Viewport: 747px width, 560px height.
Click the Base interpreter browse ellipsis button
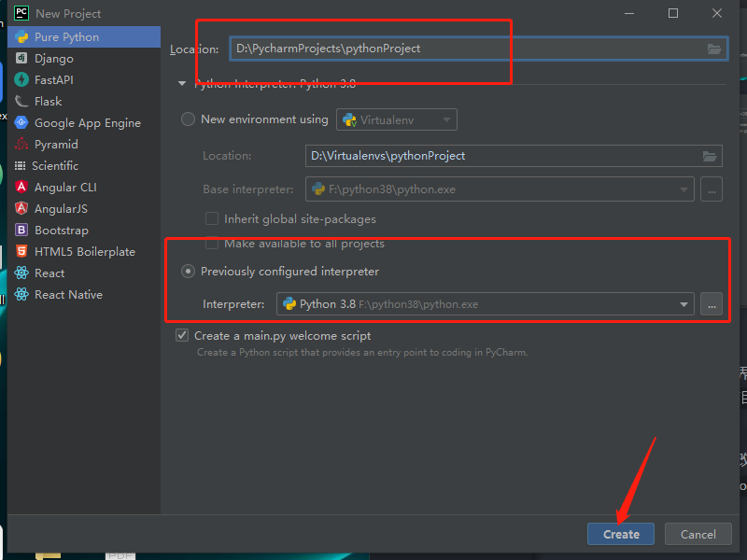click(712, 189)
